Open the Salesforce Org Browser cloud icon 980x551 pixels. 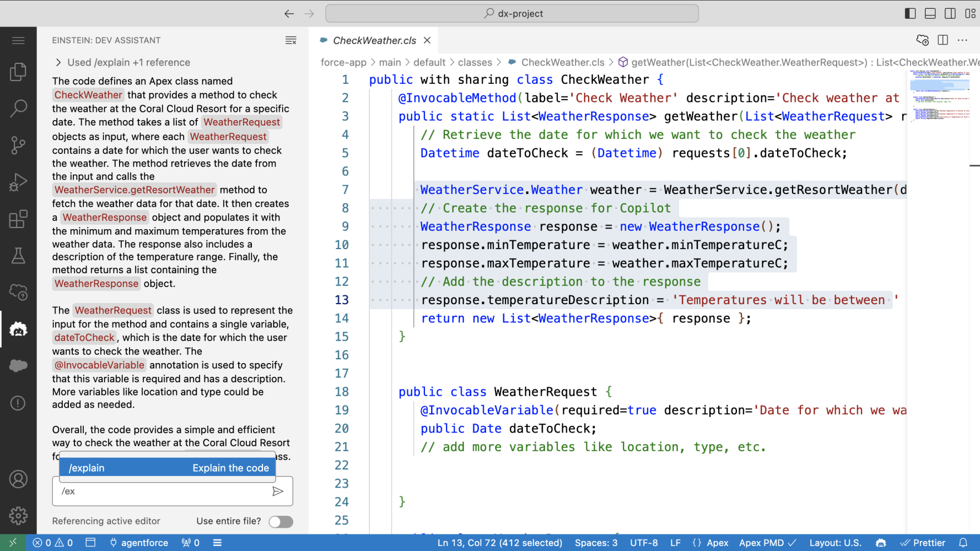coord(18,365)
